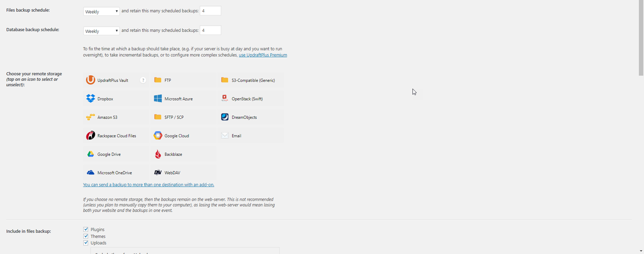
Task: Click the 'SFTP / SCP' label
Action: [x=174, y=117]
